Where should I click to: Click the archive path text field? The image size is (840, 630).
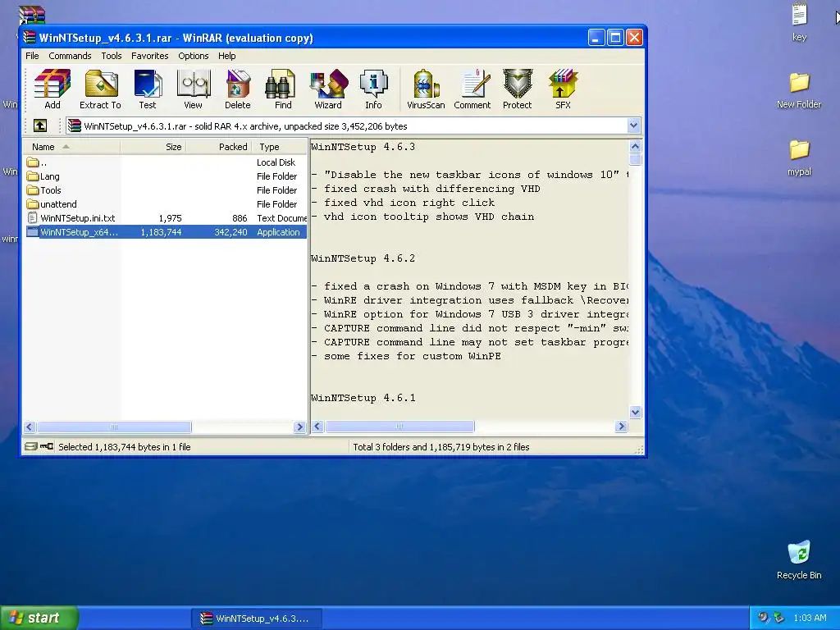[347, 126]
